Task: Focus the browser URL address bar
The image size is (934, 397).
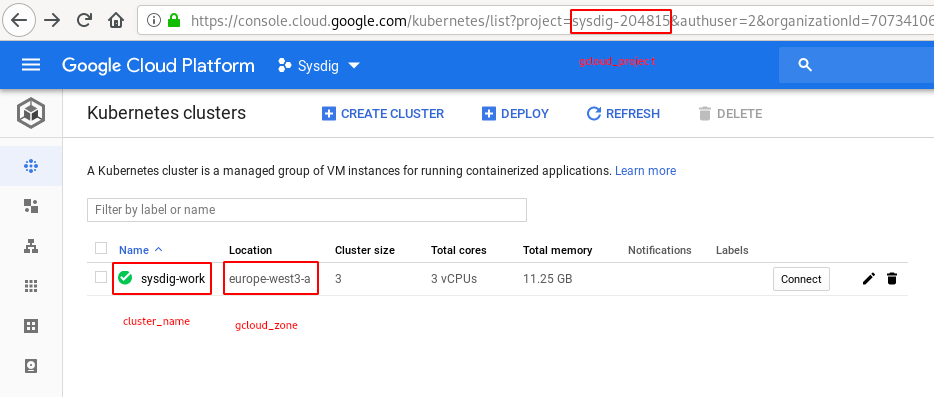Action: [x=536, y=21]
